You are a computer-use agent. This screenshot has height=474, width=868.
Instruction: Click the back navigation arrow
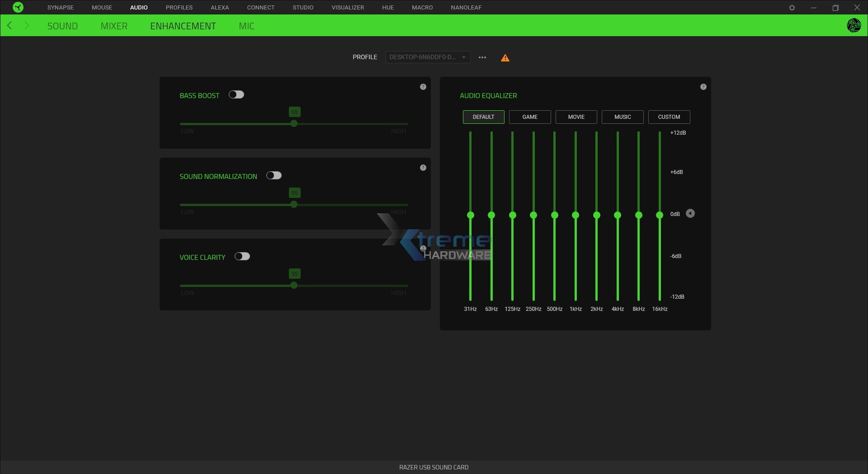(x=9, y=25)
